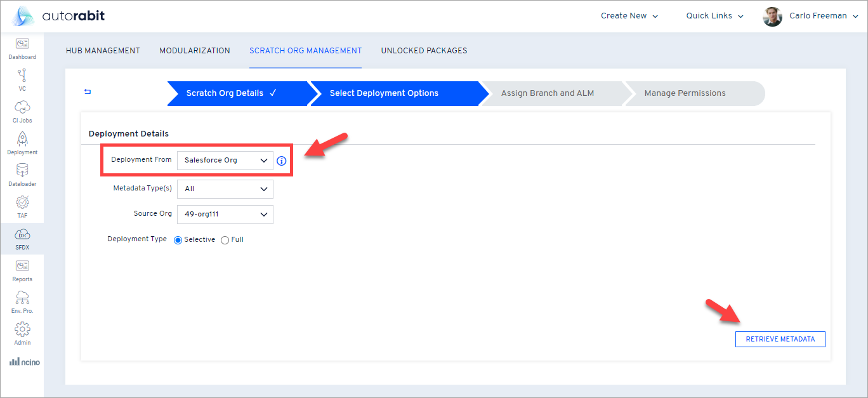Image resolution: width=868 pixels, height=398 pixels.
Task: Click the Retrieve Metadata button
Action: 780,339
